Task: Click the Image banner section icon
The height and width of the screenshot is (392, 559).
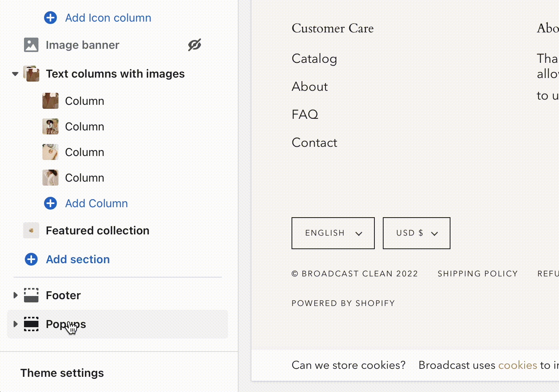Action: pos(31,45)
